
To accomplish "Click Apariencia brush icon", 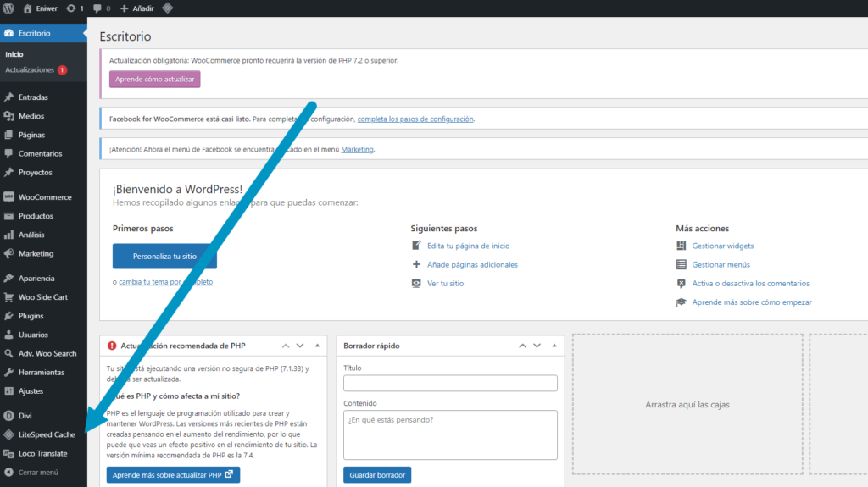I will (x=8, y=278).
